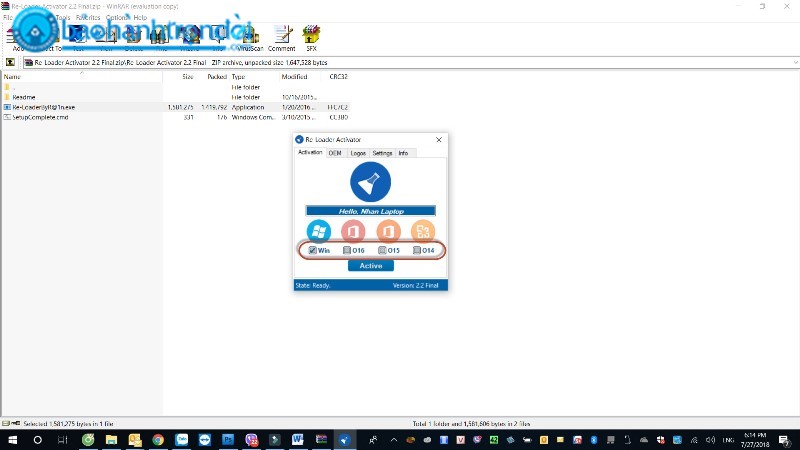
Task: Select the parent folder '..' row
Action: 176,87
